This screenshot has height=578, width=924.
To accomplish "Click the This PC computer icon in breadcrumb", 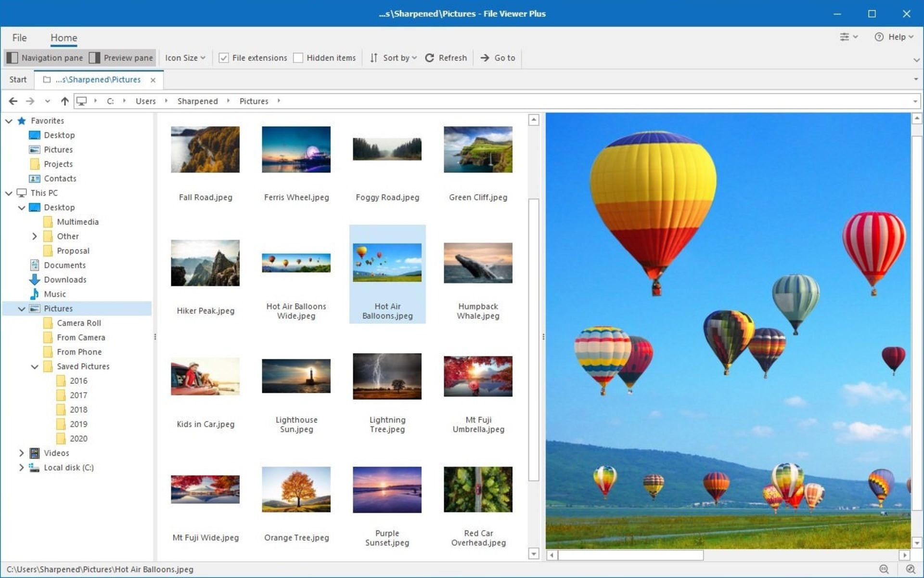I will click(82, 101).
